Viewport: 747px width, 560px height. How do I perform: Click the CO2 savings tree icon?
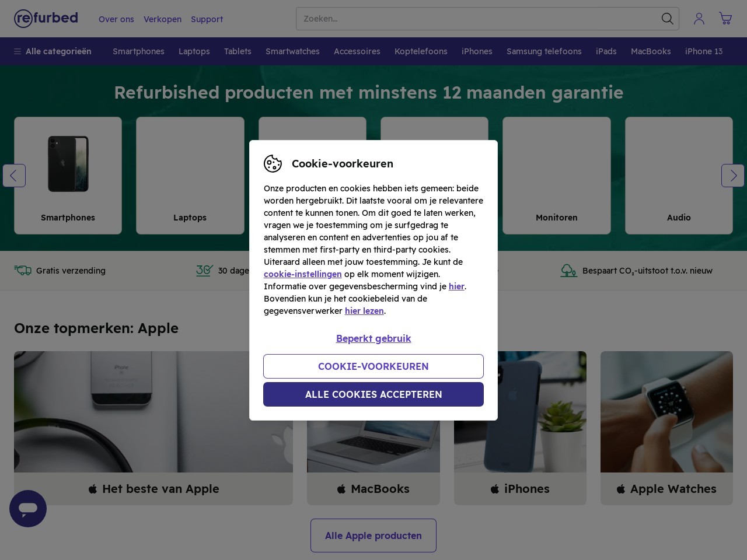pos(568,271)
